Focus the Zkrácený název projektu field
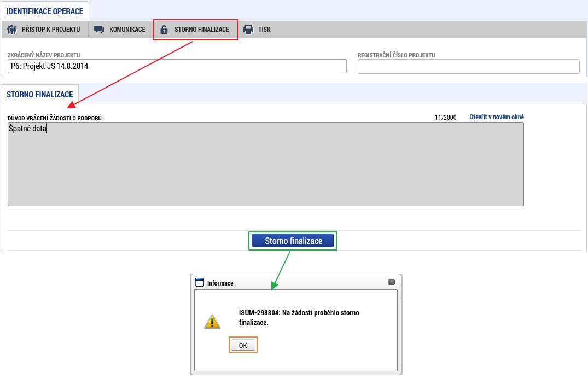Image resolution: width=588 pixels, height=378 pixels. pyautogui.click(x=177, y=66)
